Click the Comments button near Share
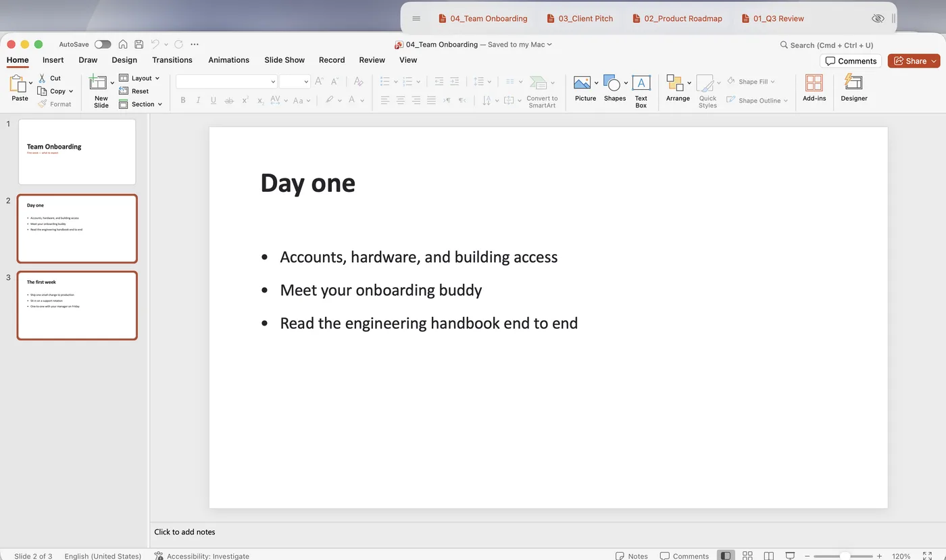946x560 pixels. coord(851,61)
